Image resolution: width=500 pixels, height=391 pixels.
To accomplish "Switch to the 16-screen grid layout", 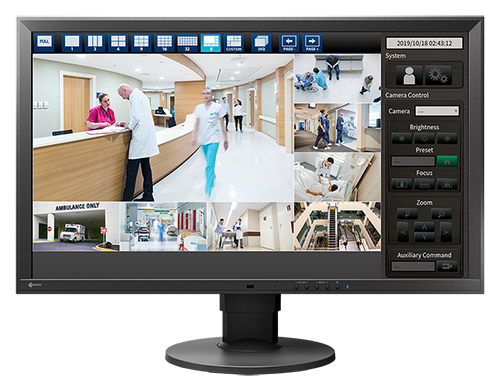I will [x=164, y=43].
